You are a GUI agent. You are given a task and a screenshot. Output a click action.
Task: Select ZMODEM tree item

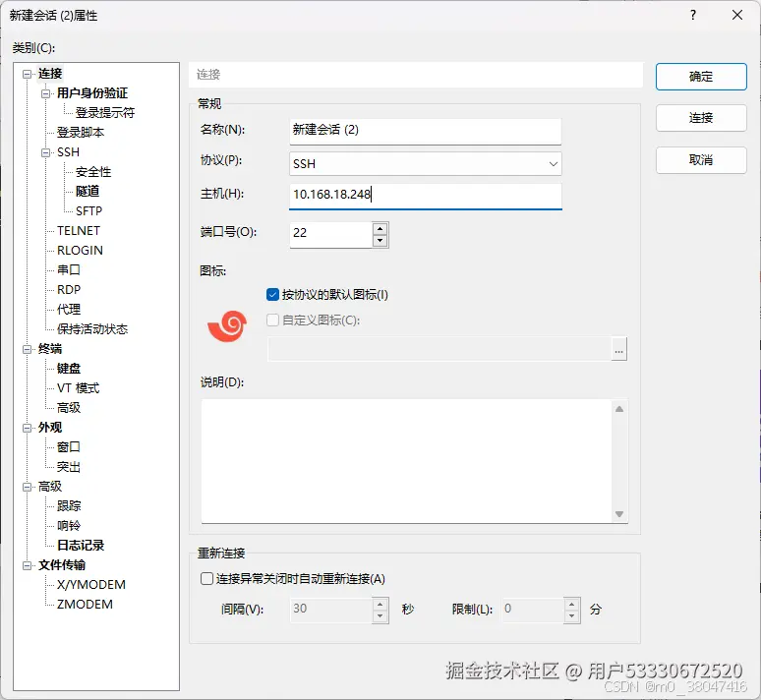pyautogui.click(x=85, y=605)
